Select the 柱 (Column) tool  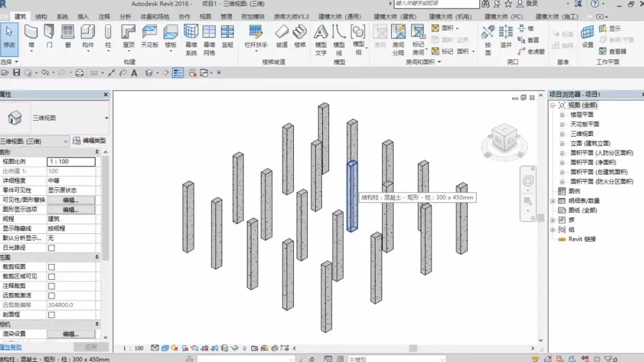click(x=108, y=37)
